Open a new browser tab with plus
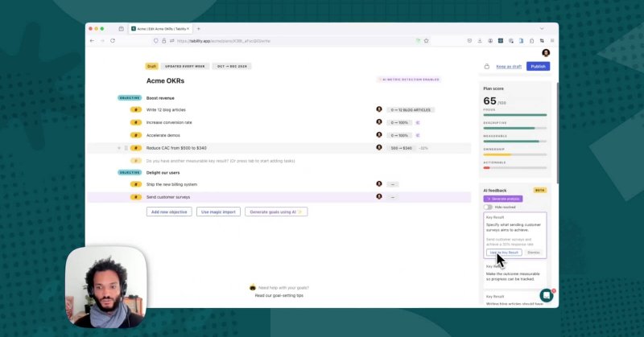 click(198, 29)
